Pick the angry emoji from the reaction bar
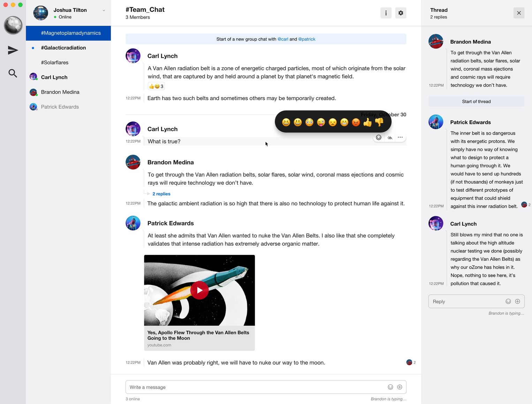 coord(356,122)
